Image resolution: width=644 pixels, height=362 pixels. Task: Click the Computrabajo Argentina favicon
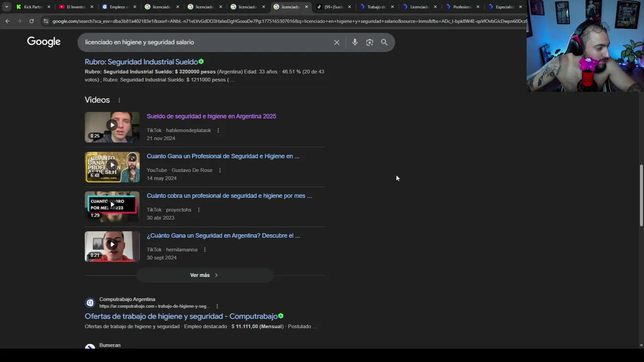[90, 303]
